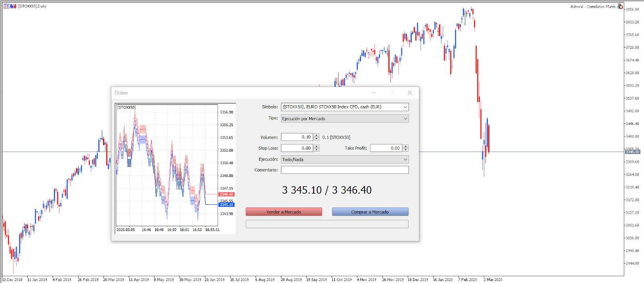Decrease Stop Loss with down arrow
644x283 pixels.
(316, 150)
